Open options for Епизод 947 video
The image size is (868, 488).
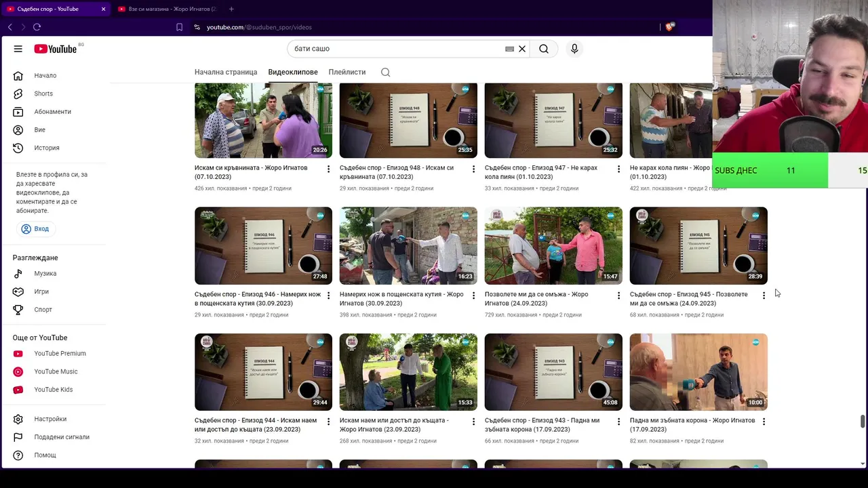tap(618, 168)
